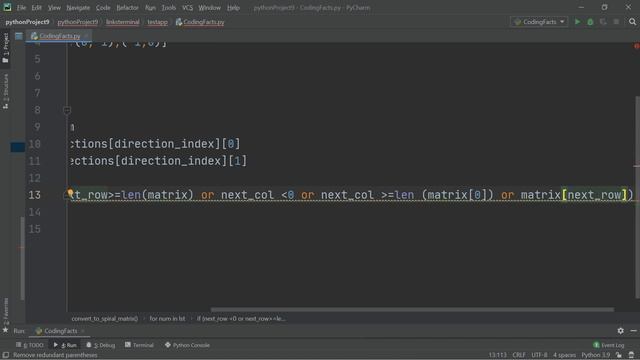Open the Edit menu
640x360 pixels.
click(x=37, y=8)
